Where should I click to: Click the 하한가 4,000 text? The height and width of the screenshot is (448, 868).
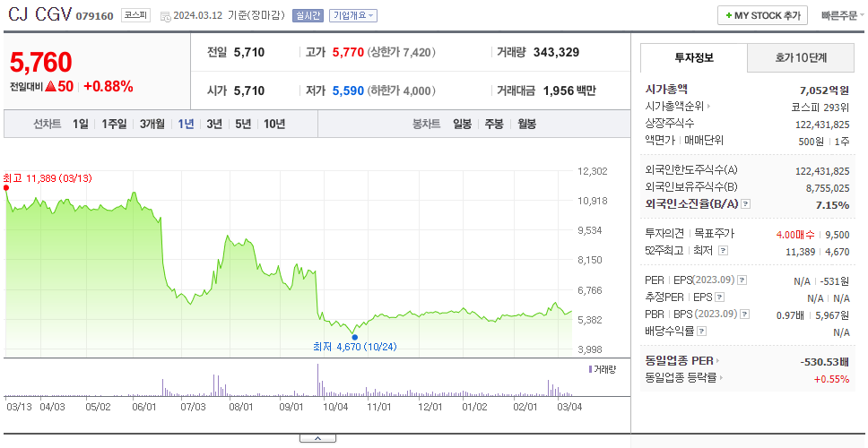[x=402, y=90]
